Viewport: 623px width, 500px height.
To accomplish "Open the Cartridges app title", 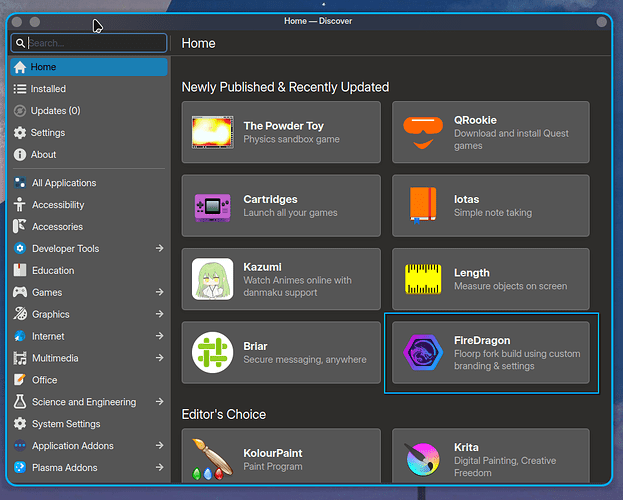I will [x=271, y=199].
